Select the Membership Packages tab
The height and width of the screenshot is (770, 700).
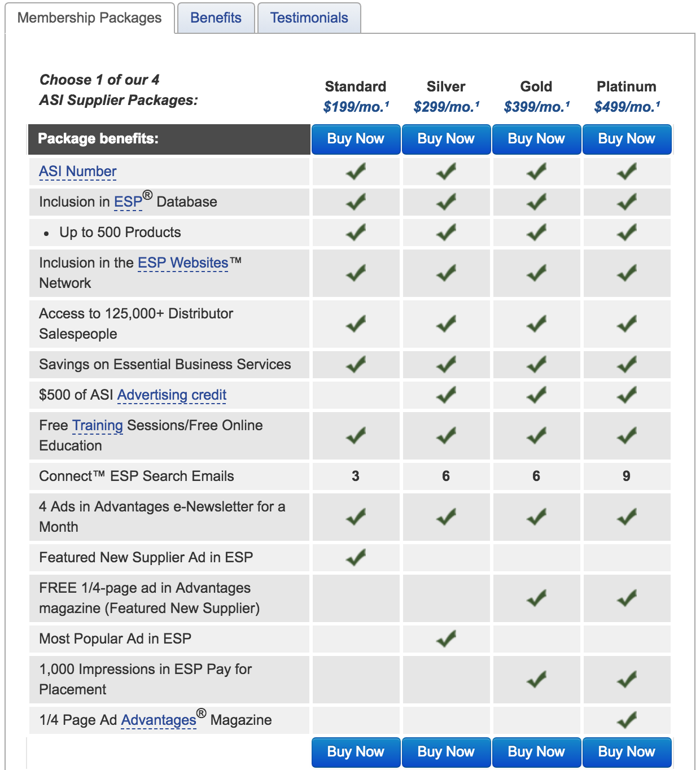click(x=89, y=18)
